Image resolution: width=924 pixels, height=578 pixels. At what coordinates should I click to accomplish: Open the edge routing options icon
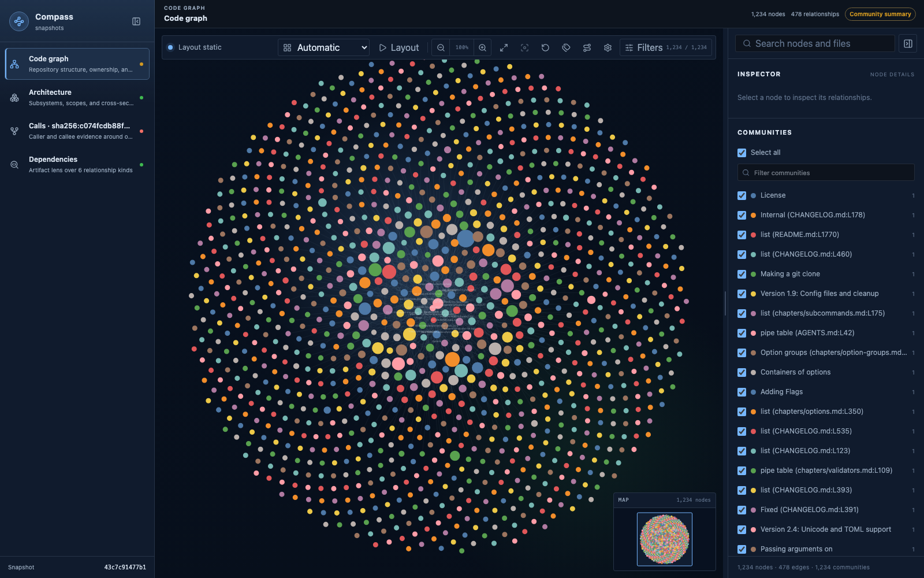tap(587, 47)
